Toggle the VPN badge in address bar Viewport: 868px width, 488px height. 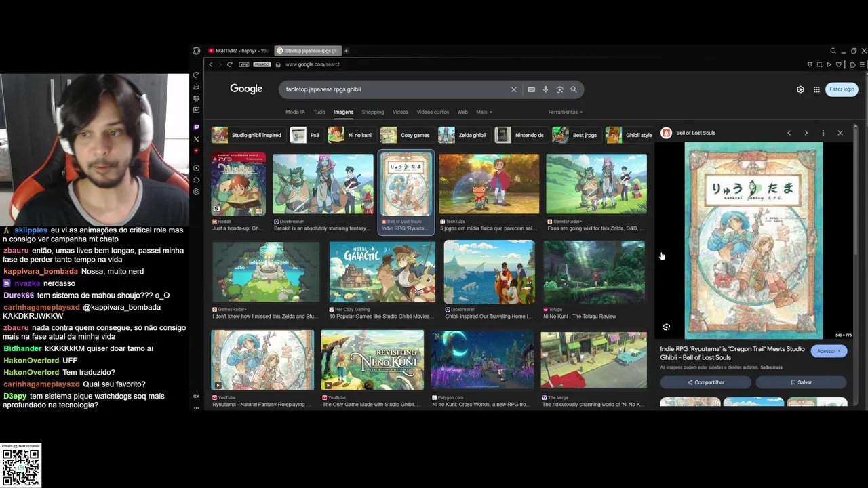(244, 64)
